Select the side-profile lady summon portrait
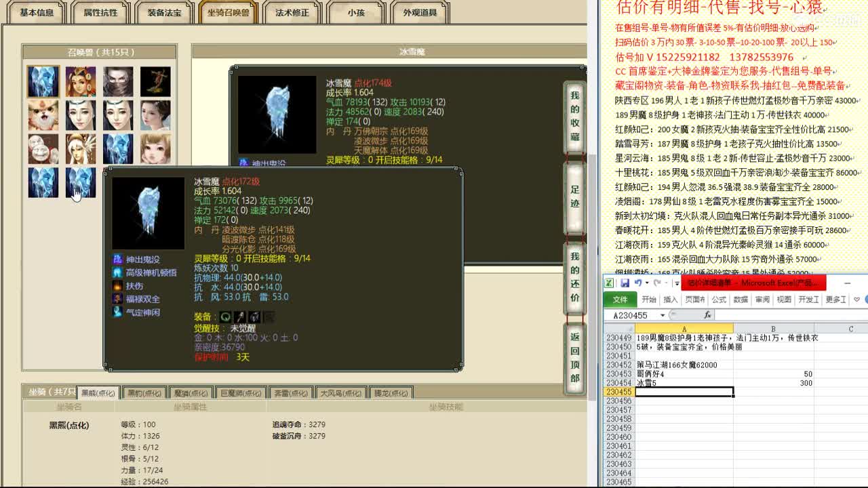The width and height of the screenshot is (868, 488). point(155,115)
